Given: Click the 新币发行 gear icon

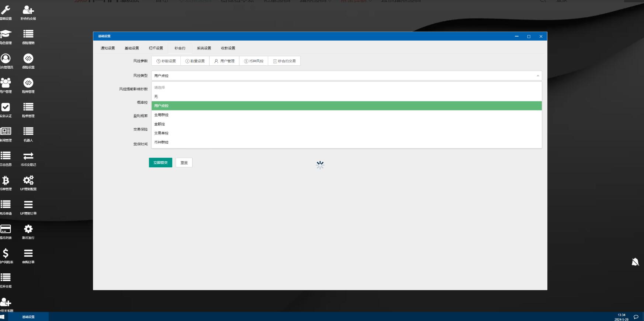Looking at the screenshot, I should [x=28, y=231].
